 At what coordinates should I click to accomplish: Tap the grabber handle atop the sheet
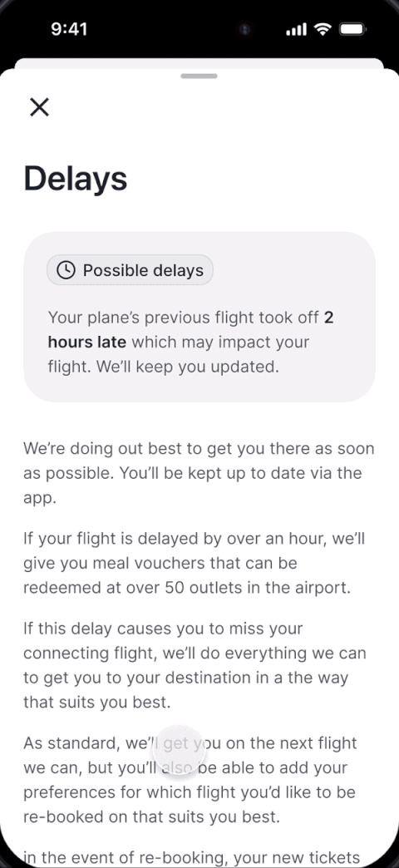199,76
